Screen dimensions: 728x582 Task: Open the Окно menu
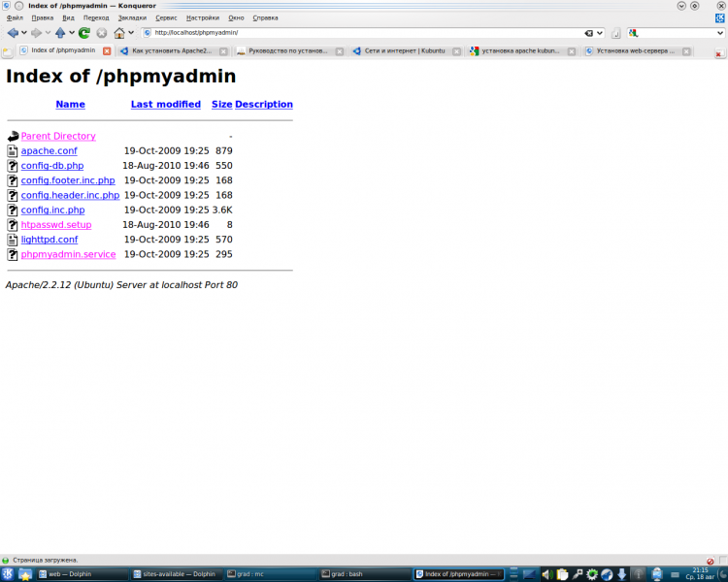(x=236, y=18)
